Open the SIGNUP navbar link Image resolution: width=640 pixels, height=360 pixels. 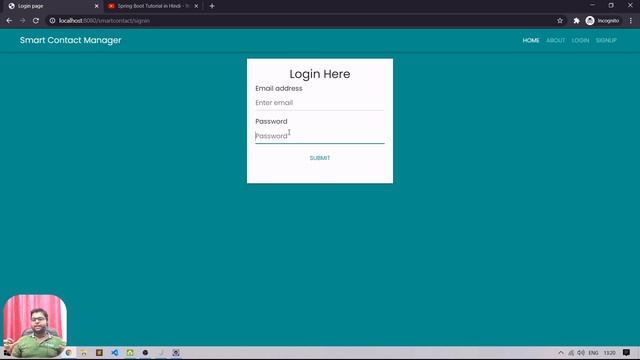(x=606, y=40)
